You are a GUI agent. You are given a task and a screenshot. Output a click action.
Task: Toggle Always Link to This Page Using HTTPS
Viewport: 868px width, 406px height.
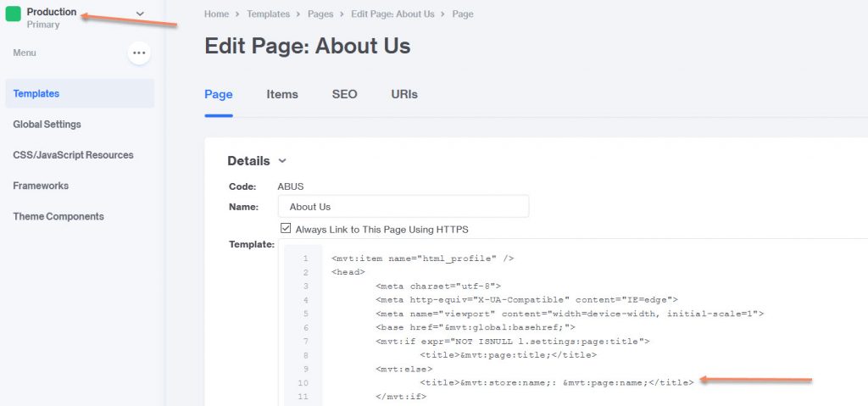click(x=286, y=228)
